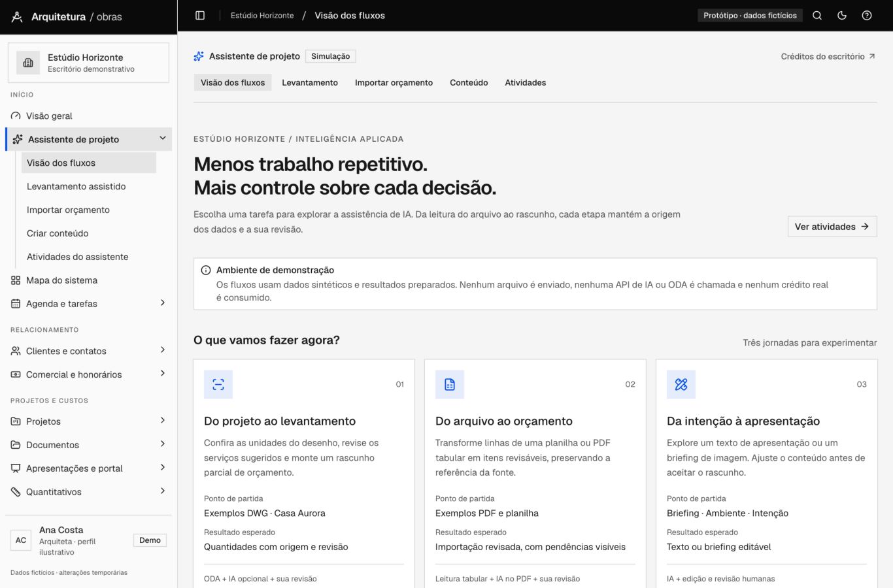The image size is (893, 588).
Task: Click sparkle icon beside Assistente de projeto heading
Action: pyautogui.click(x=199, y=56)
